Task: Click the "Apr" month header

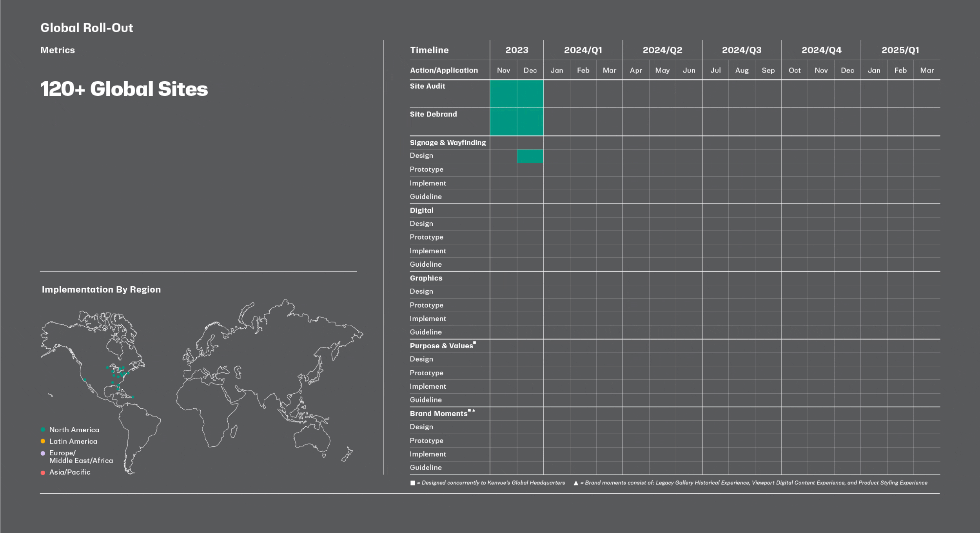Action: [636, 71]
